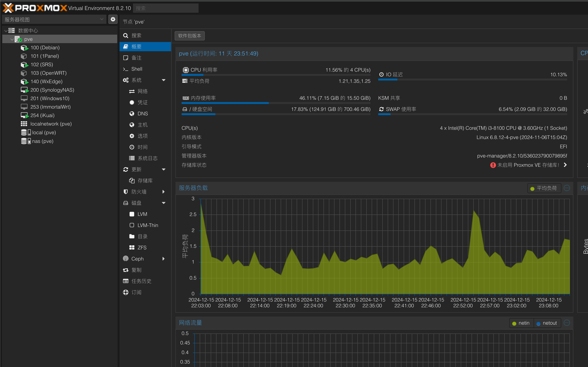
Task: Click the red repository warning icon
Action: pyautogui.click(x=493, y=165)
